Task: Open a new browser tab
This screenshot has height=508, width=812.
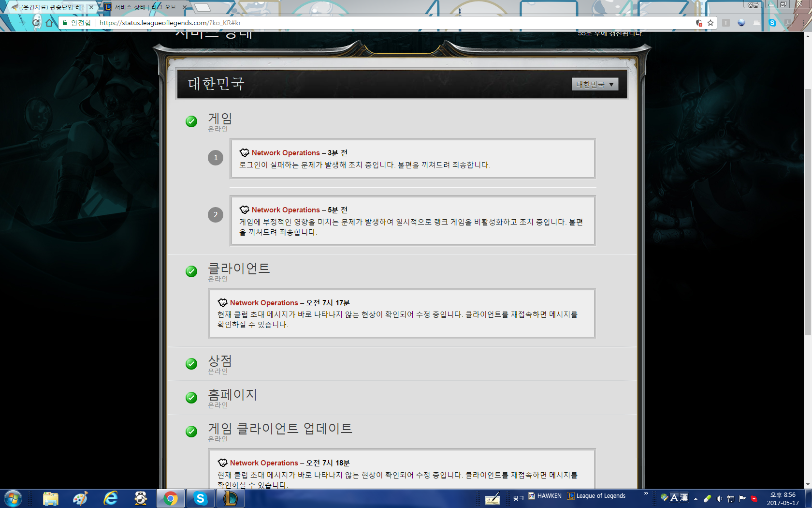Action: [x=203, y=7]
